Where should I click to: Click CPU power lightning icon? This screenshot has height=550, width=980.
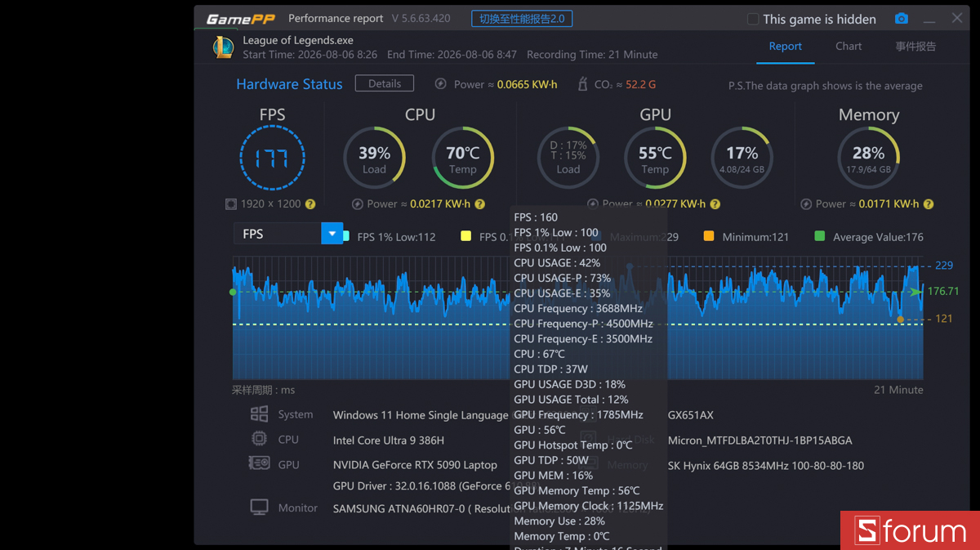(x=357, y=204)
